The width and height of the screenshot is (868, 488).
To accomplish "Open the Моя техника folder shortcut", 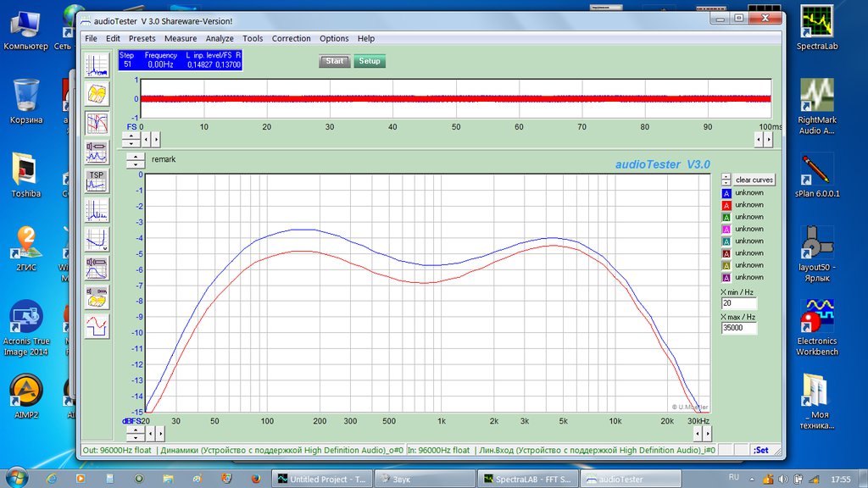I will click(816, 401).
